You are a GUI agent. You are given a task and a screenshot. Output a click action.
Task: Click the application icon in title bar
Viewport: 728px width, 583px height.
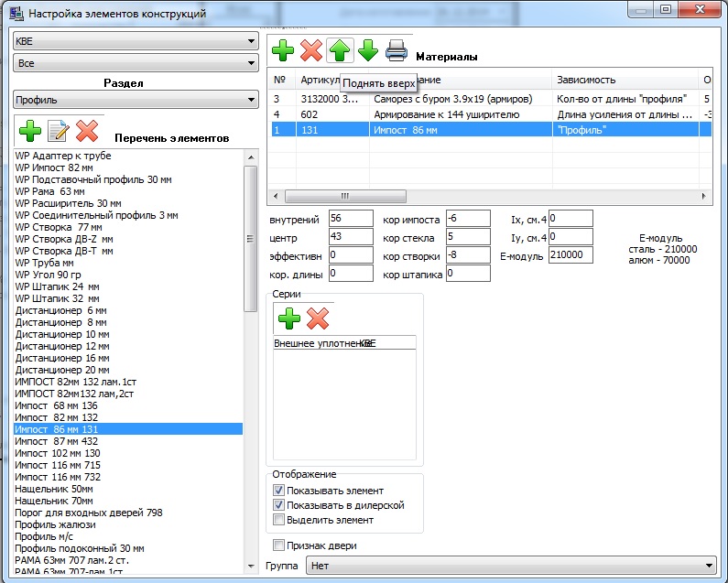click(16, 14)
